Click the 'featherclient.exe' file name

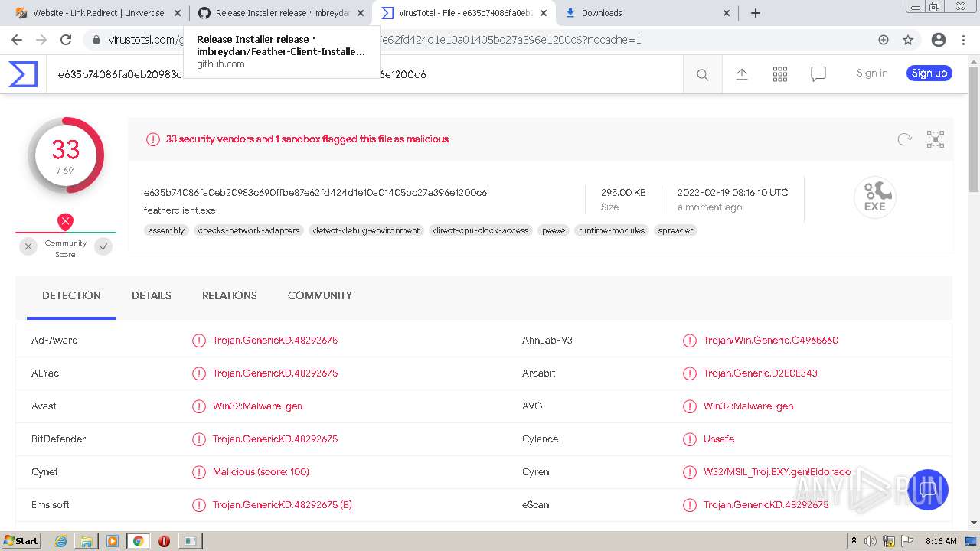[x=180, y=210]
